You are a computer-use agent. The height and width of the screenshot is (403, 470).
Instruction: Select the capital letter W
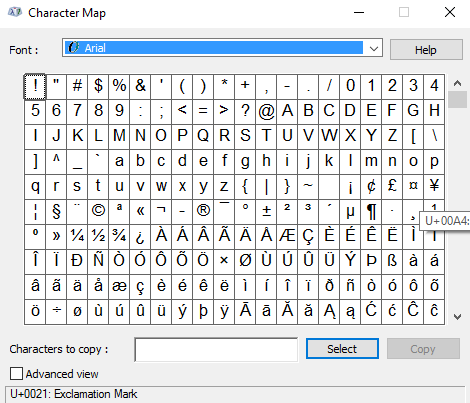tap(329, 137)
